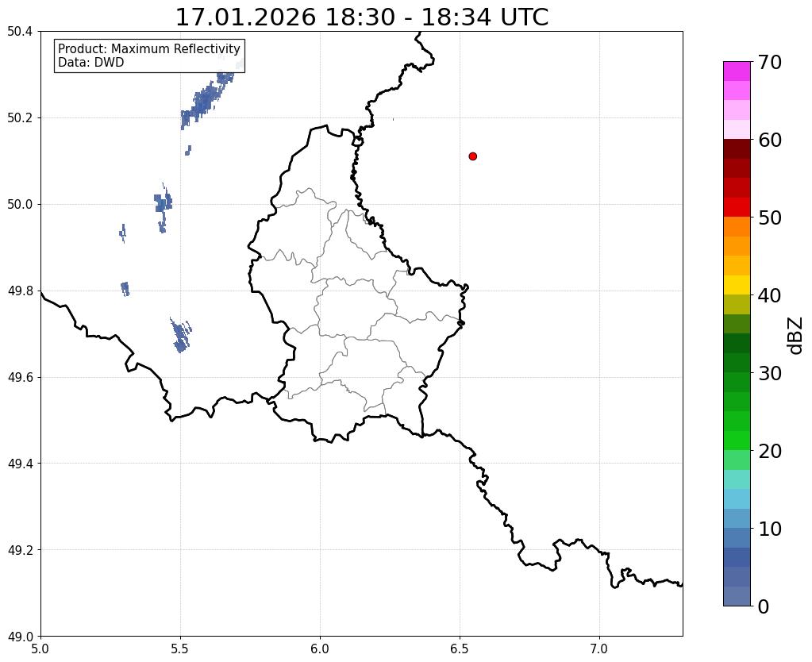This screenshot has width=812, height=662.
Task: Click the latitude axis label 49.4
Action: 20,464
